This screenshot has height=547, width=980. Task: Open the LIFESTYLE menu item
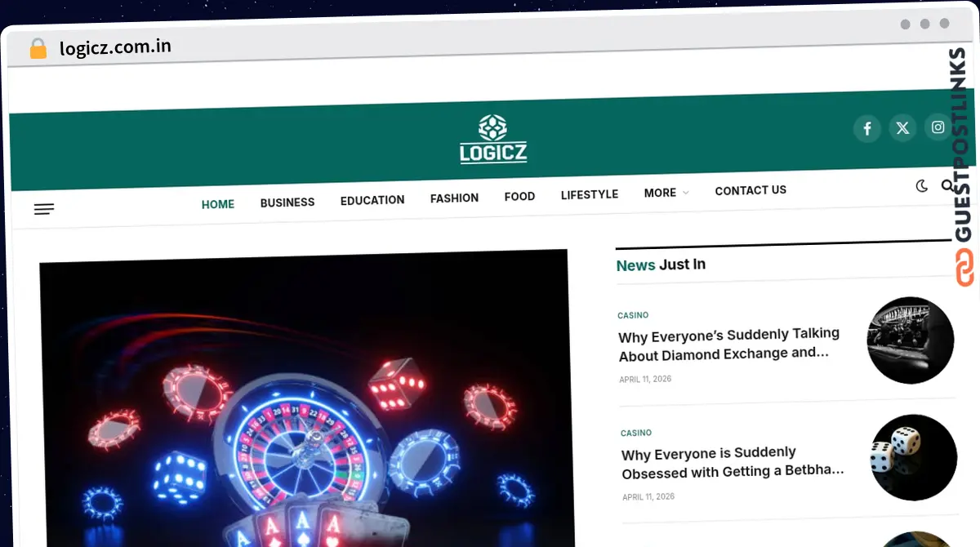coord(590,194)
